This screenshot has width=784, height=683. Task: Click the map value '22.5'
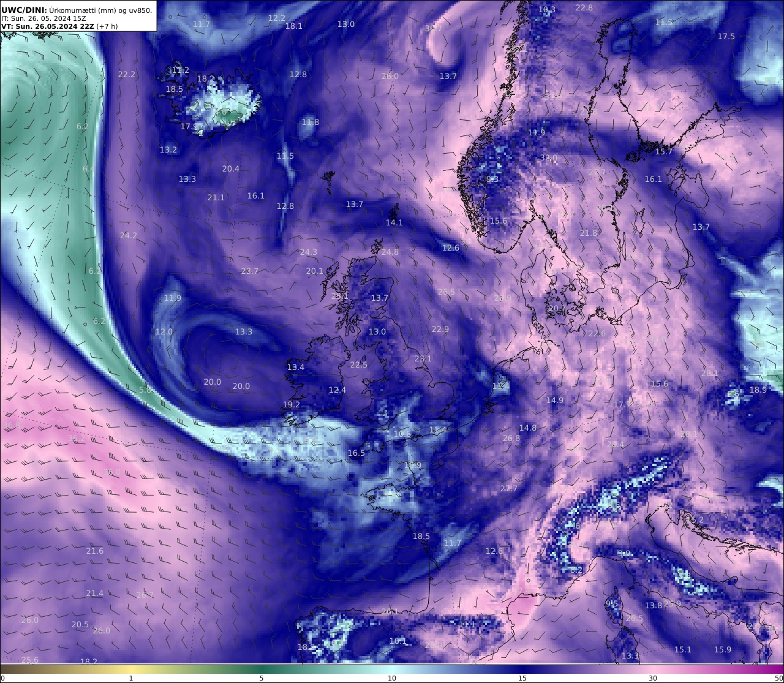click(359, 365)
